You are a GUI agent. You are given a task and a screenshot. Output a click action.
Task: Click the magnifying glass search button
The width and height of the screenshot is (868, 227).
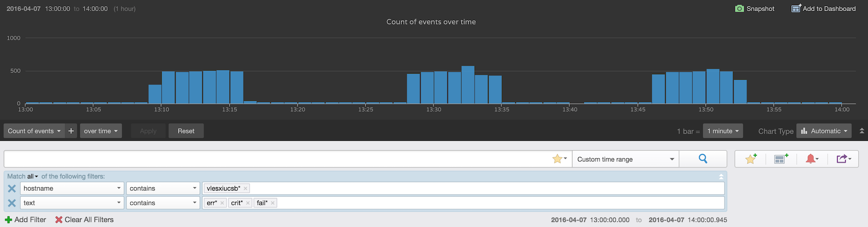(x=703, y=159)
